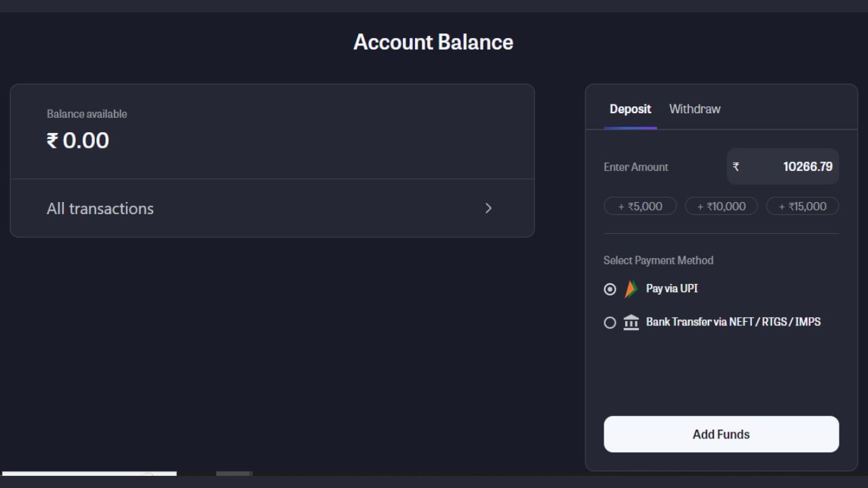Viewport: 868px width, 488px height.
Task: Click the bank building icon
Action: pos(631,323)
